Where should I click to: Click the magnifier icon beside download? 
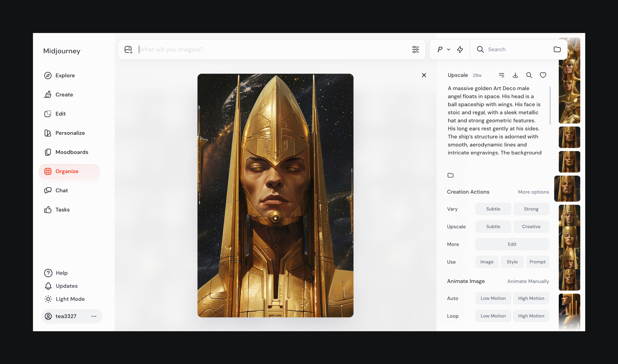pos(529,75)
